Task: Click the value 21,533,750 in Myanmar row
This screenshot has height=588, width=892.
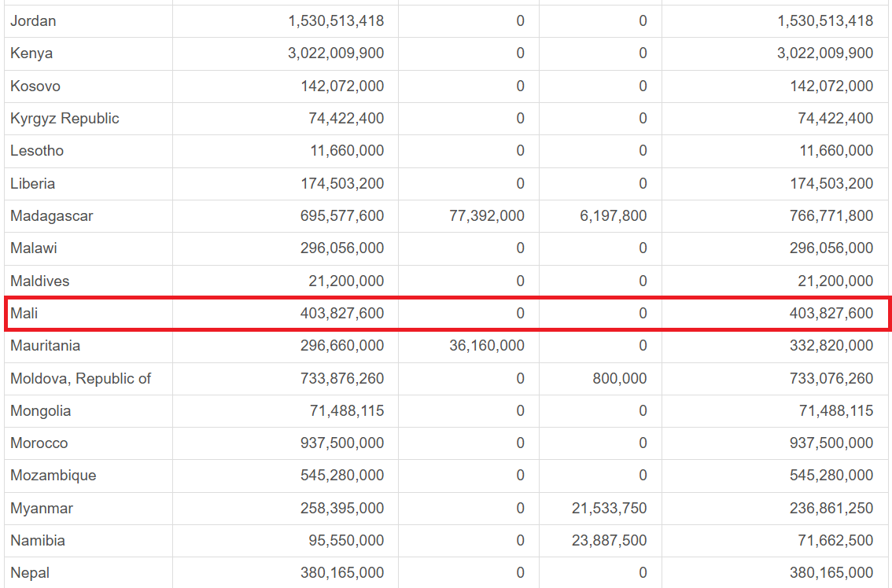Action: click(x=610, y=509)
